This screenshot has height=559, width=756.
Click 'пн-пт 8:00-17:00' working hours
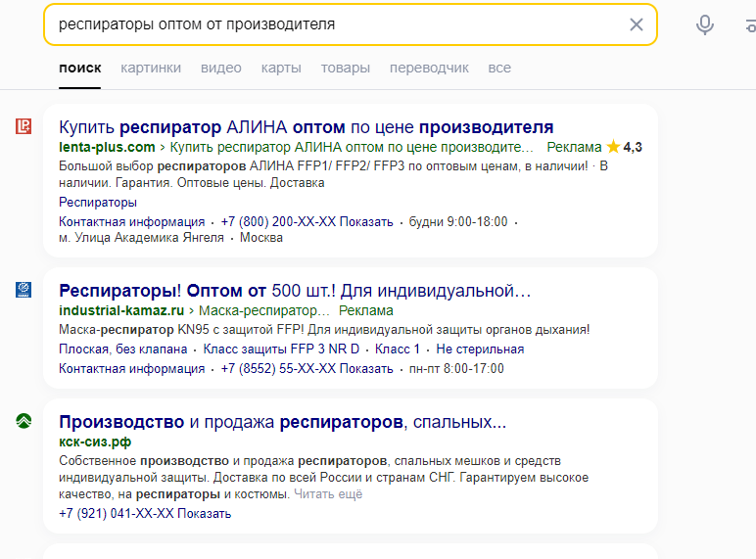point(456,369)
